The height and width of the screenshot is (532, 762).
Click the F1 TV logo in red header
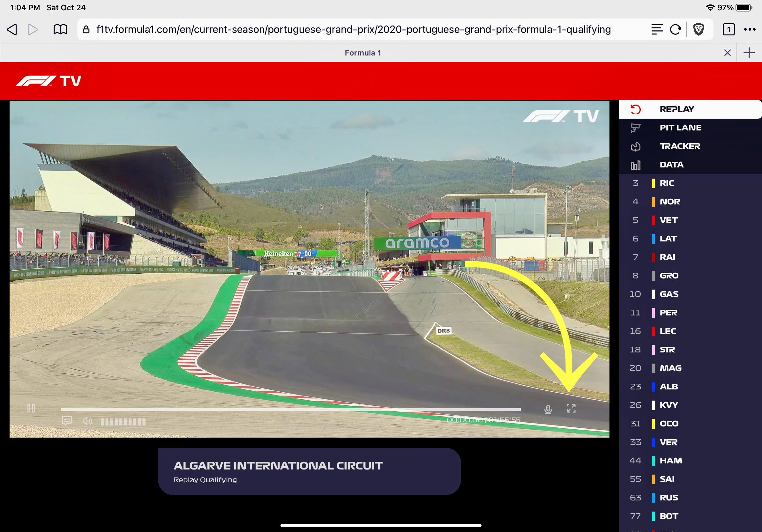[x=49, y=81]
